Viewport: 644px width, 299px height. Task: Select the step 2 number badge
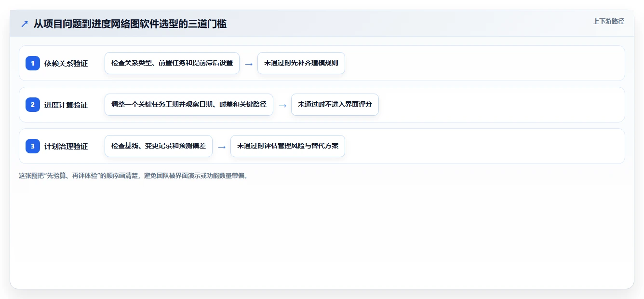pyautogui.click(x=33, y=105)
